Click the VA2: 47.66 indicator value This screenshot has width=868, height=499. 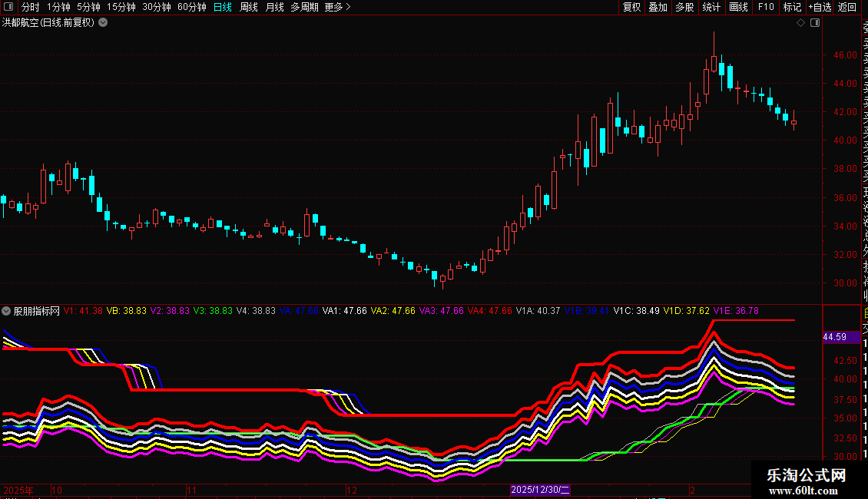pyautogui.click(x=393, y=311)
